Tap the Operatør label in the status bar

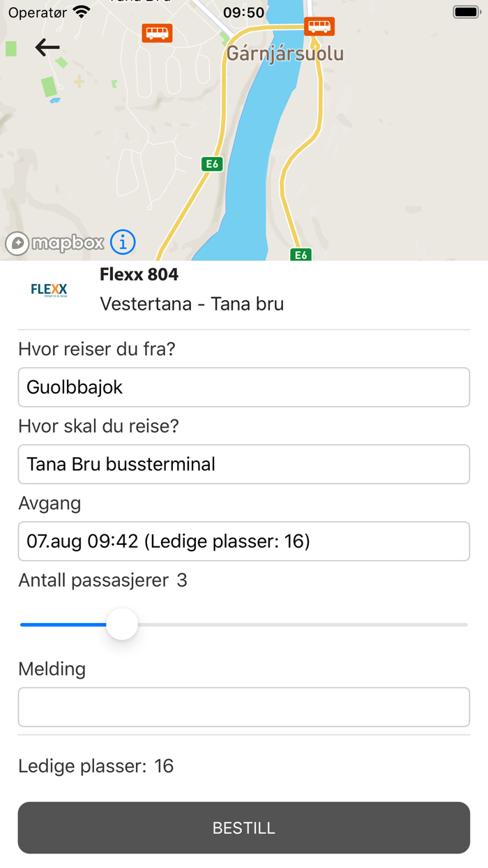point(37,12)
